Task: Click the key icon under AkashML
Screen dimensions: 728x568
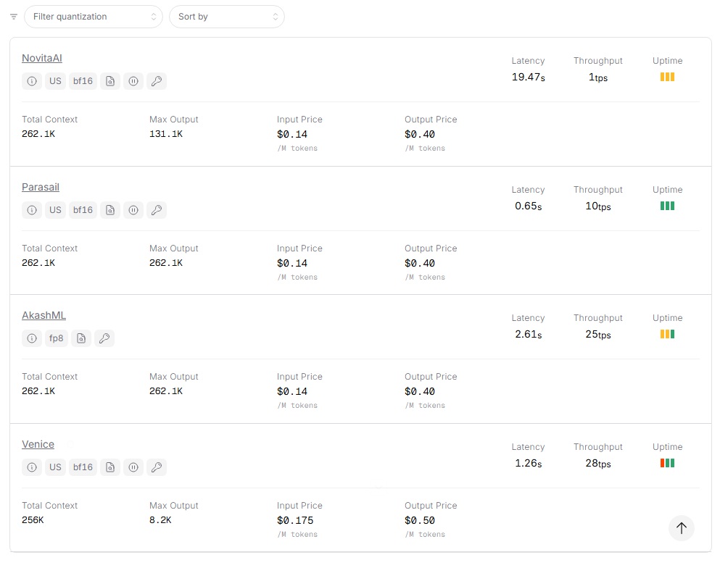Action: 104,338
